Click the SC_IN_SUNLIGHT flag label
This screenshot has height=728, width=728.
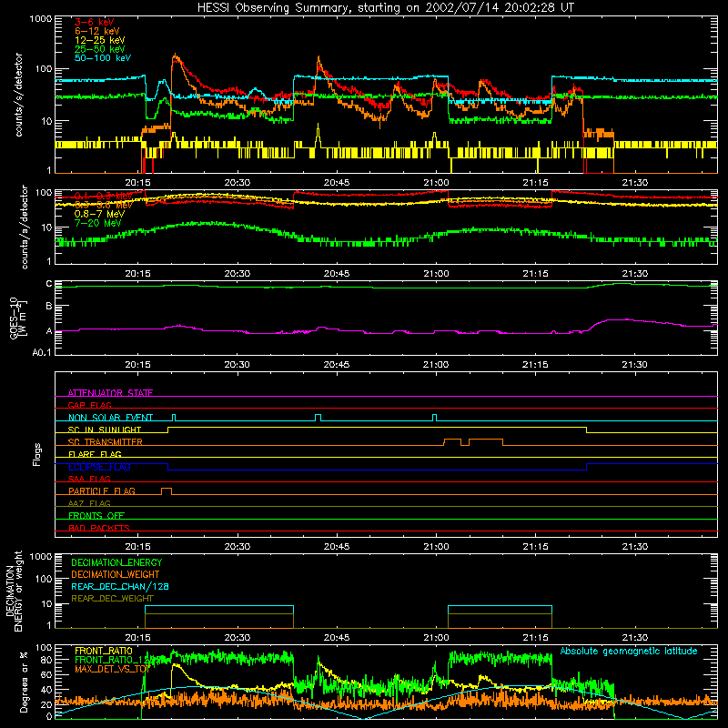(105, 430)
